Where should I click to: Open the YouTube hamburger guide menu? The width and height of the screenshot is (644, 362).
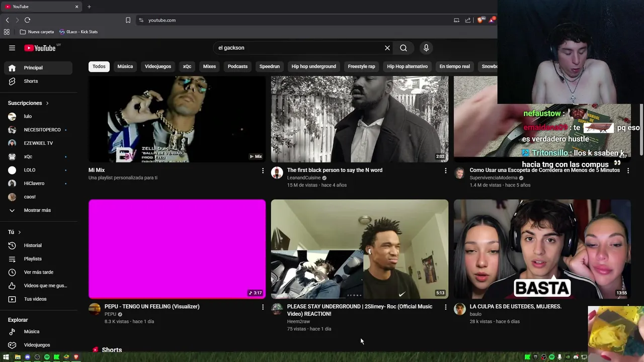pos(12,48)
